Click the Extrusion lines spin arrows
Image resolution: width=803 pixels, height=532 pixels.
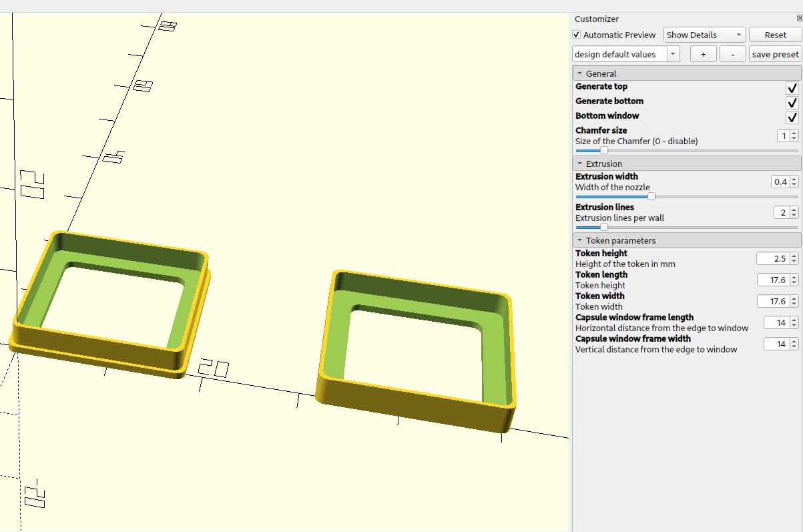(794, 212)
